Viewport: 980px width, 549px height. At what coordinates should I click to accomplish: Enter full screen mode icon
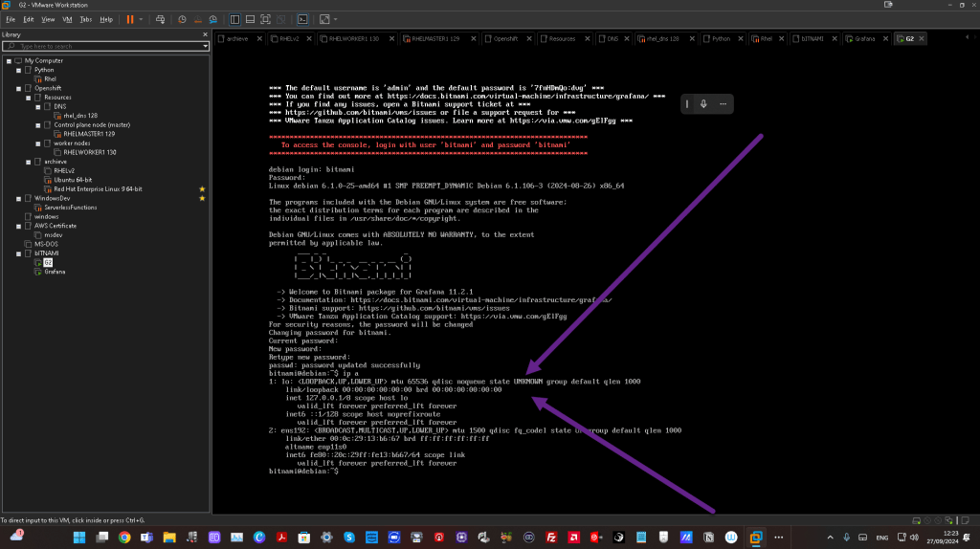tap(266, 19)
